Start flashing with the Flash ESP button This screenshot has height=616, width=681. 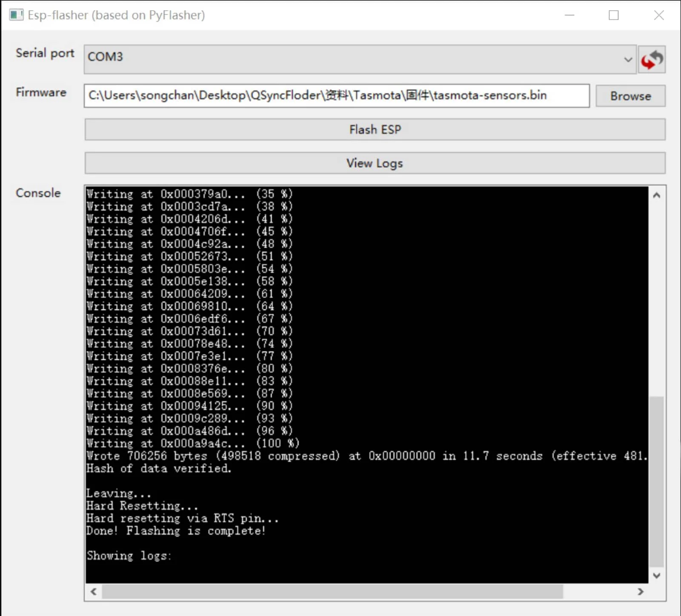(375, 129)
